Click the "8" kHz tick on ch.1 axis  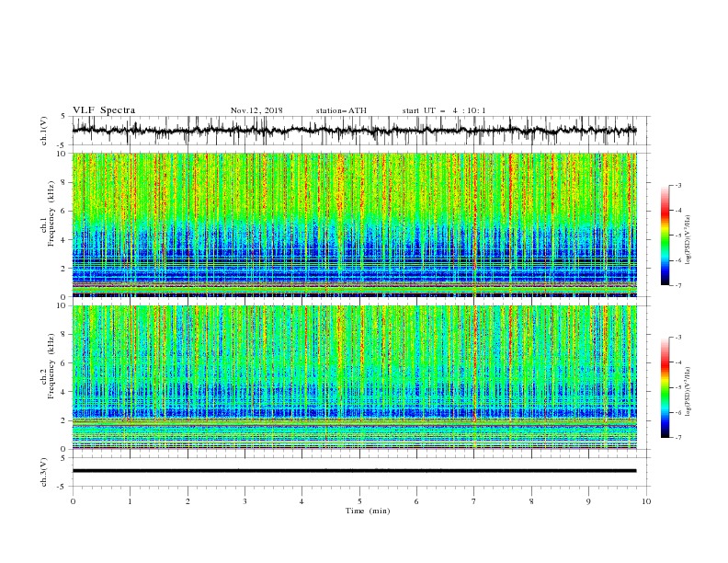click(63, 182)
